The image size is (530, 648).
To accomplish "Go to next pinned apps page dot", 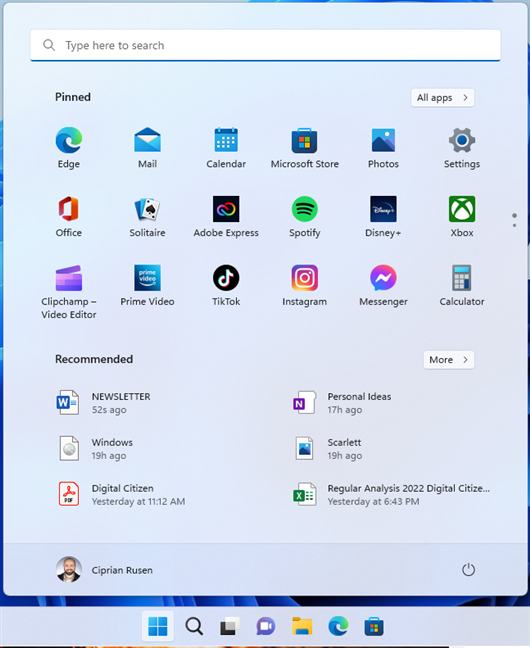I will click(x=514, y=226).
